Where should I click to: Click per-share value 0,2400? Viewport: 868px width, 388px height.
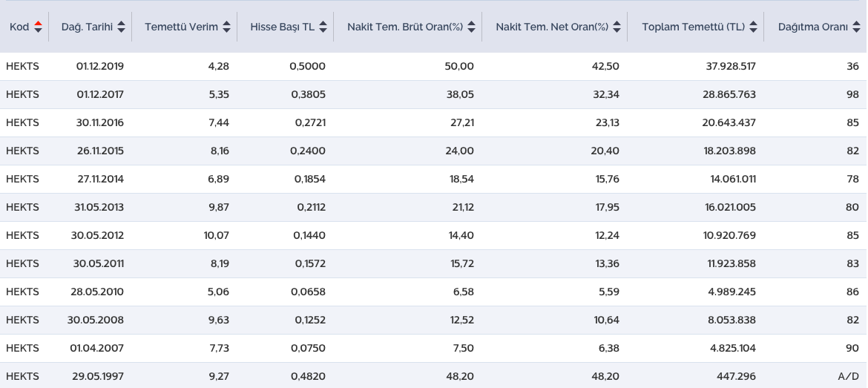pyautogui.click(x=308, y=151)
